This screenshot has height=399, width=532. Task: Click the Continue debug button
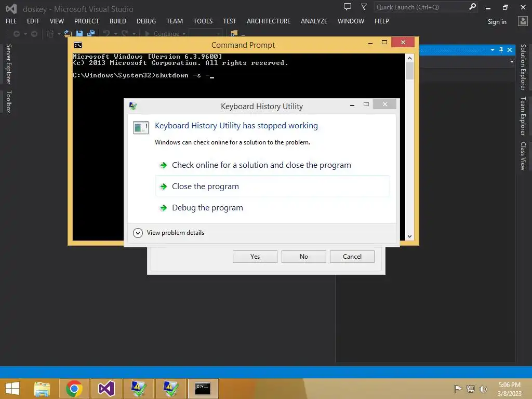[163, 34]
